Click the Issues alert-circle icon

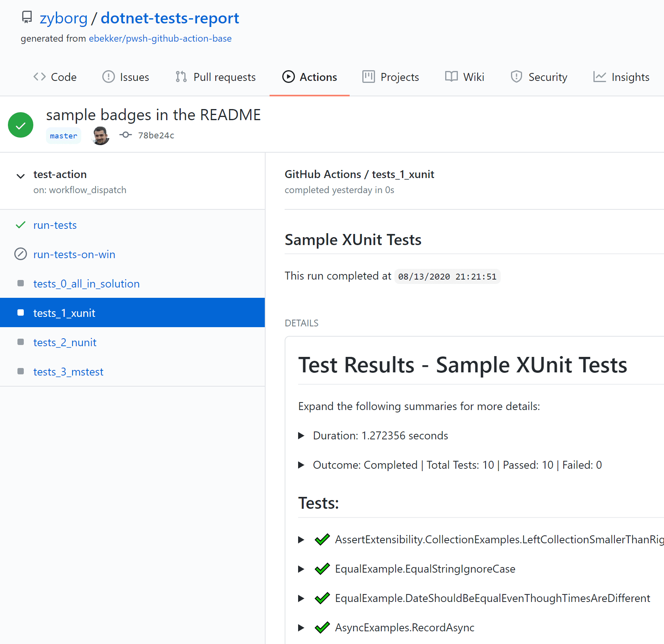(108, 77)
